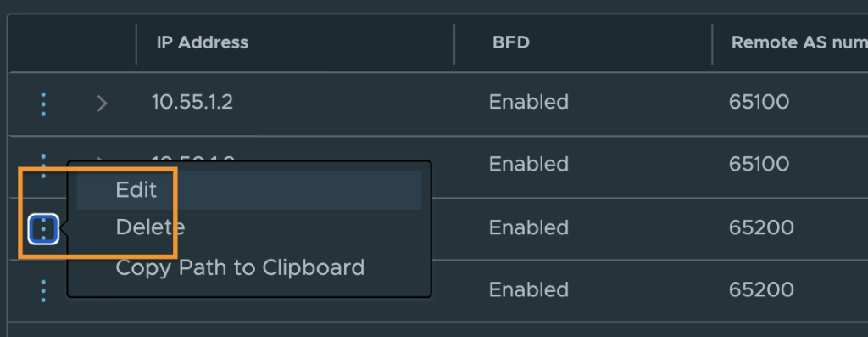Click Enabled beside the 65200 third row
Viewport: 868px width, 337px height.
click(529, 227)
